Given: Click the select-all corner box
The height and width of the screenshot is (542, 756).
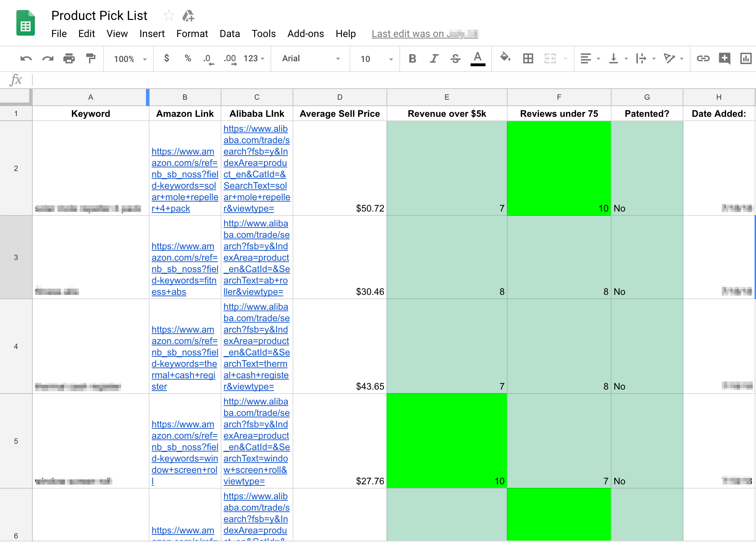Looking at the screenshot, I should (16, 97).
